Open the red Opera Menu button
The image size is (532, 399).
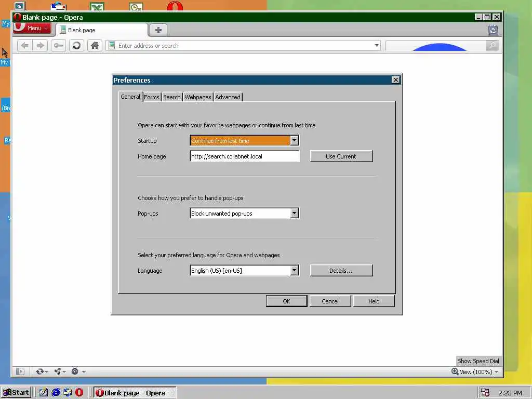[x=32, y=28]
